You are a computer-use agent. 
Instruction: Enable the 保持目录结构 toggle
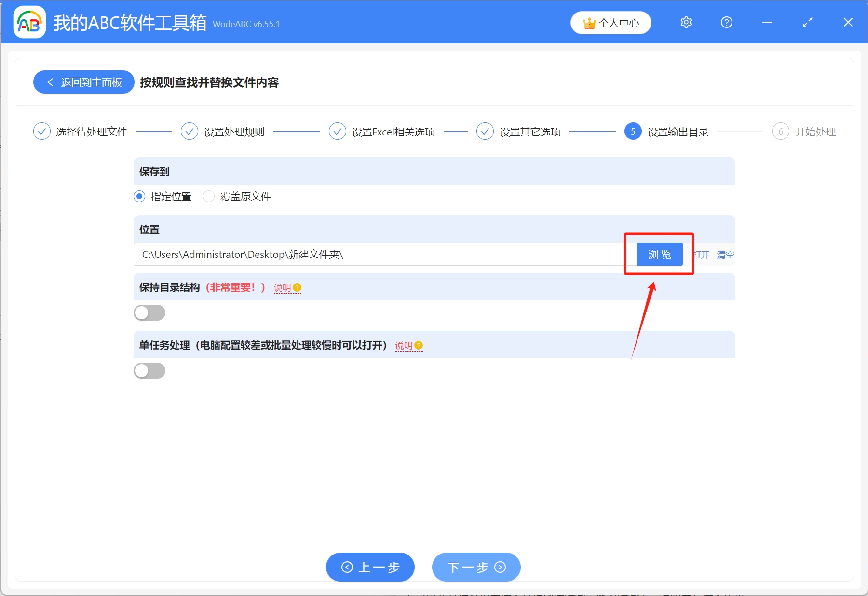point(149,312)
